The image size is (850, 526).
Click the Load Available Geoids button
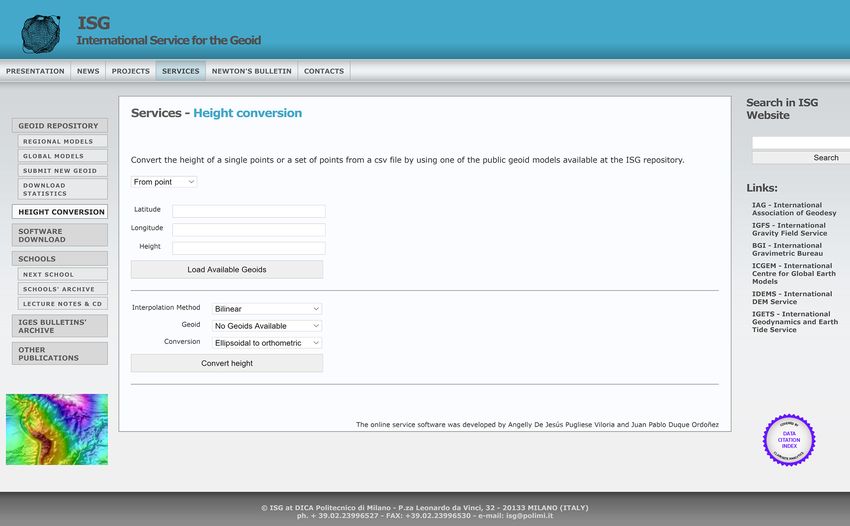(x=227, y=270)
